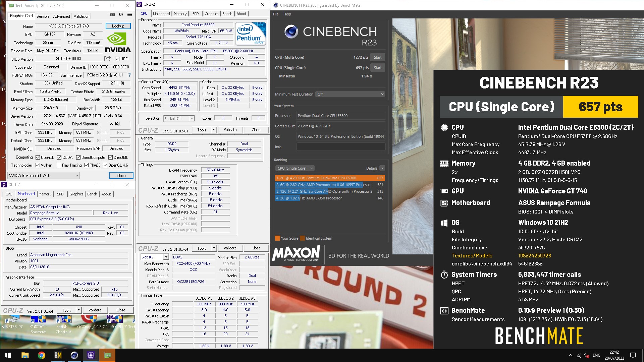The height and width of the screenshot is (362, 644).
Task: Open the Socket #1 selection dropdown
Action: (x=179, y=118)
